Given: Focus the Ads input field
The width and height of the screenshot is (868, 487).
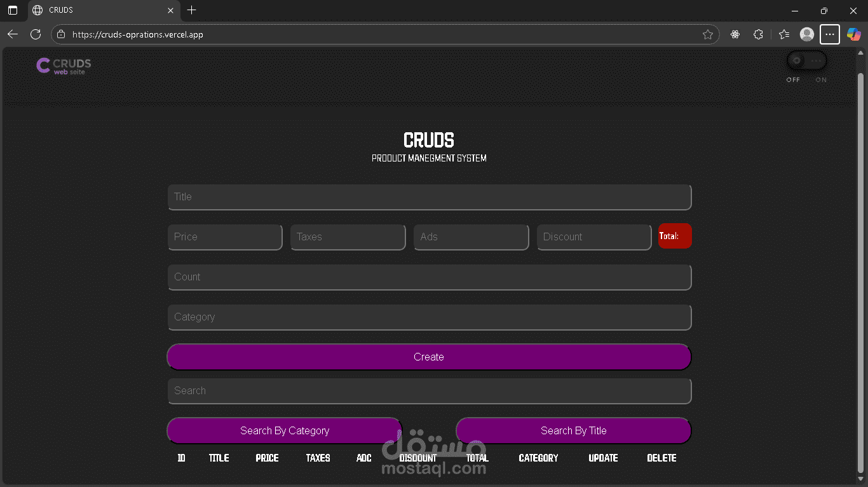Looking at the screenshot, I should [x=471, y=237].
